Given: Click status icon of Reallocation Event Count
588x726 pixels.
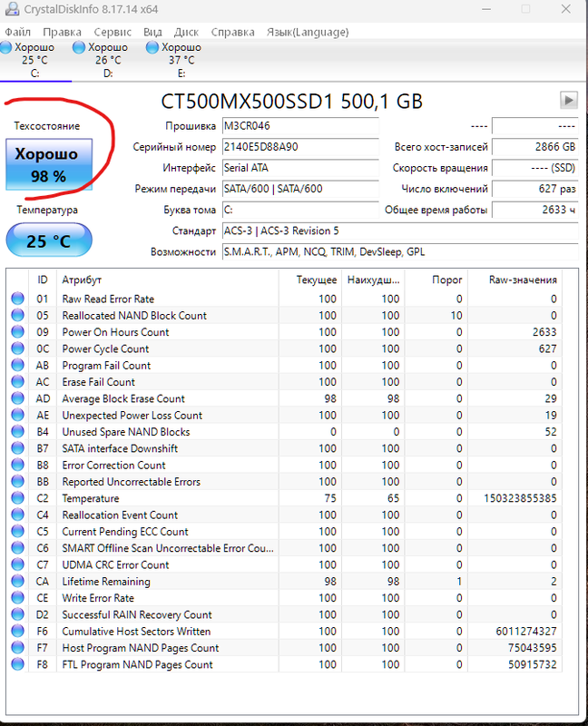Looking at the screenshot, I should (x=17, y=515).
